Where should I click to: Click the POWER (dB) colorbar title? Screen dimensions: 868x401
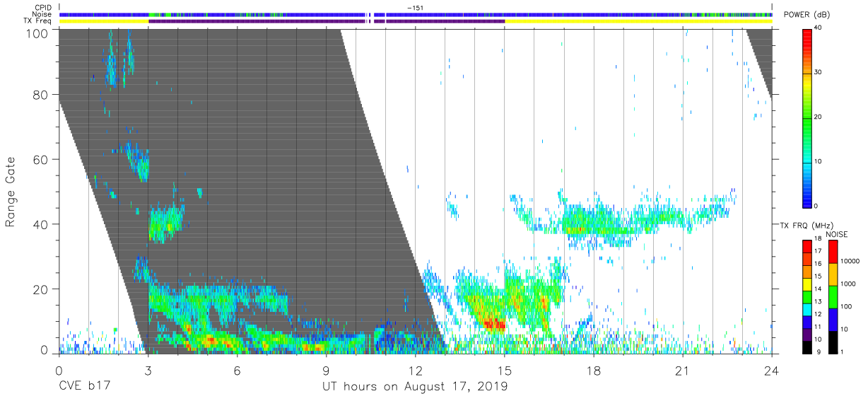[x=807, y=14]
